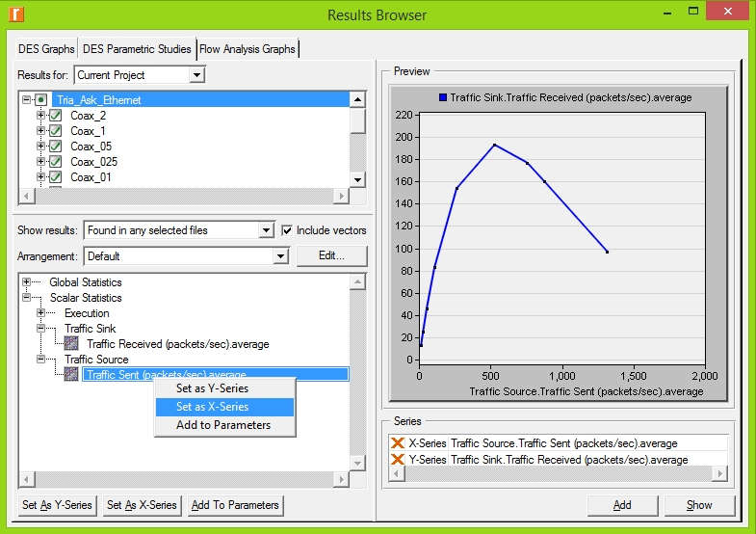Viewport: 756px width, 534px height.
Task: Click the Set As Y-Series button
Action: click(57, 505)
